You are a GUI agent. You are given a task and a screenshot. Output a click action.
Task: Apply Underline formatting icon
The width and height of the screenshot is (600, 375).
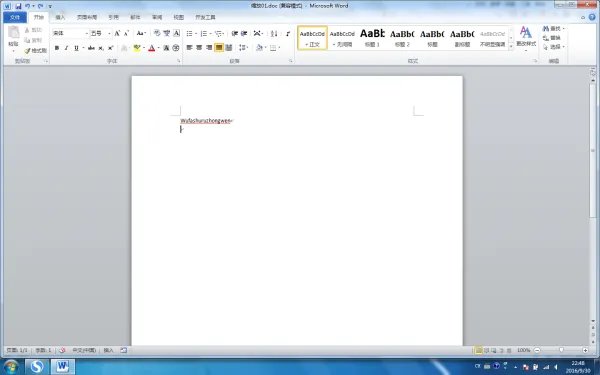click(76, 48)
